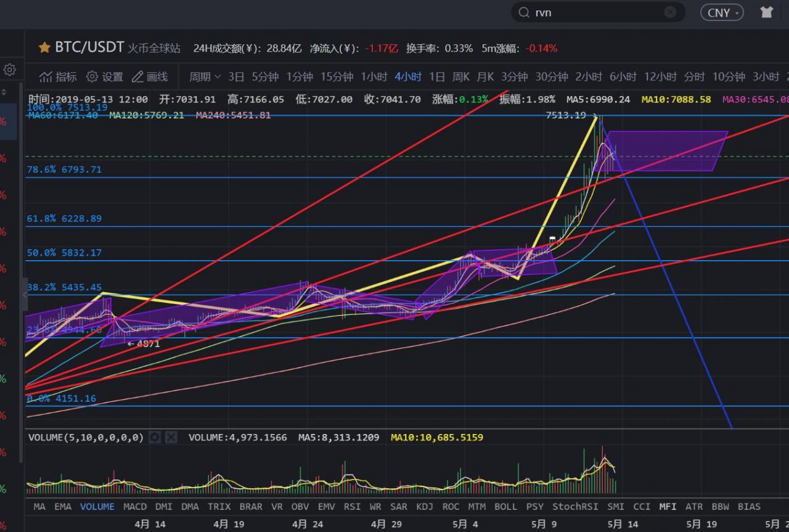Click the left sidebar settings gear icon
The height and width of the screenshot is (532, 789).
click(x=9, y=69)
